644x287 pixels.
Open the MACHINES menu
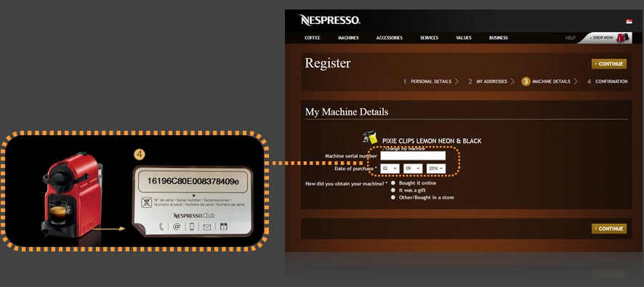[348, 38]
